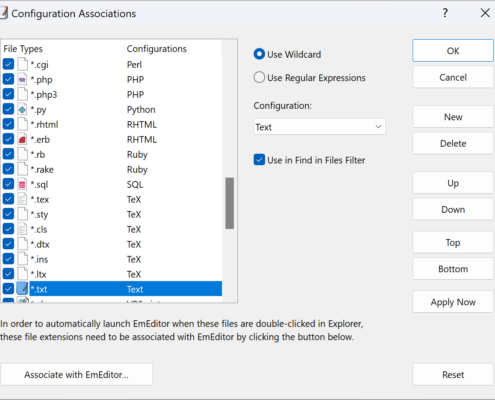The image size is (495, 400).
Task: Uncheck the *.py file type checkbox
Action: pyautogui.click(x=8, y=109)
